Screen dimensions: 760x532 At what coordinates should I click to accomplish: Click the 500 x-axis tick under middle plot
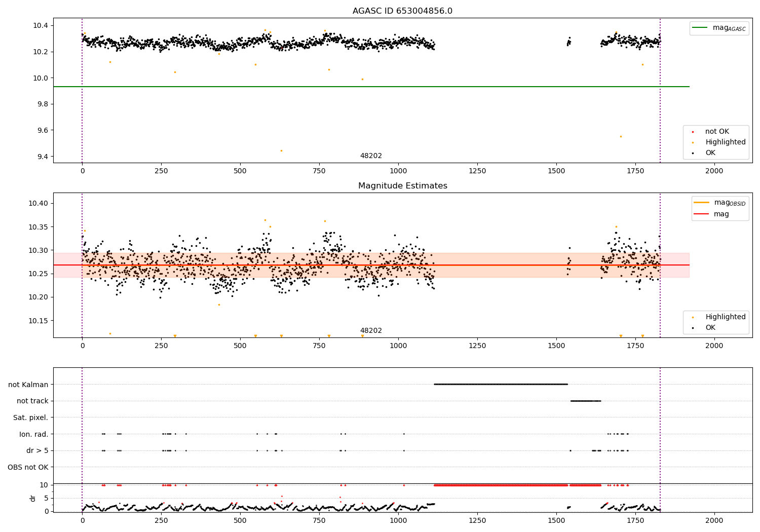(240, 346)
